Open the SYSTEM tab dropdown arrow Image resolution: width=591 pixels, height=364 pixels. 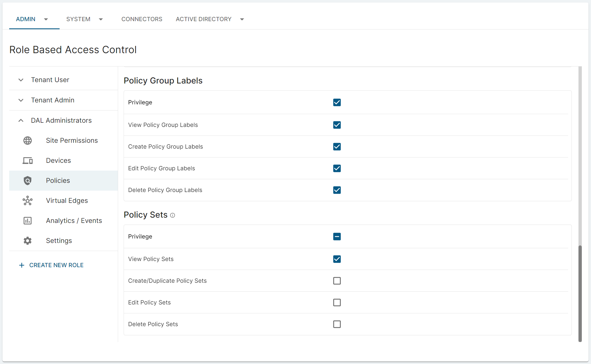tap(101, 19)
